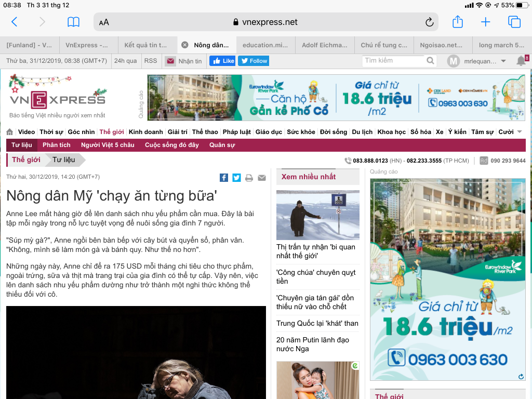The height and width of the screenshot is (399, 532).
Task: Click the Eurowindow sidebar advertisement
Action: tap(447, 280)
